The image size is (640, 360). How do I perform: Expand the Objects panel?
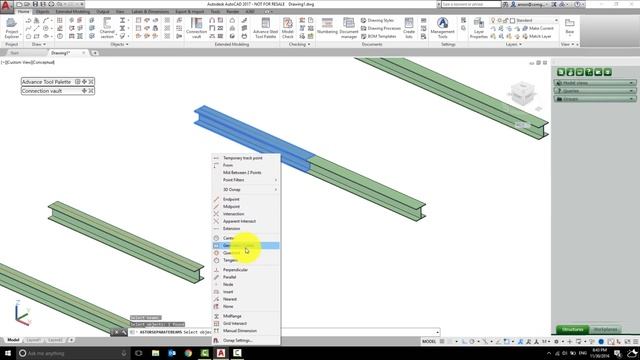pos(119,44)
